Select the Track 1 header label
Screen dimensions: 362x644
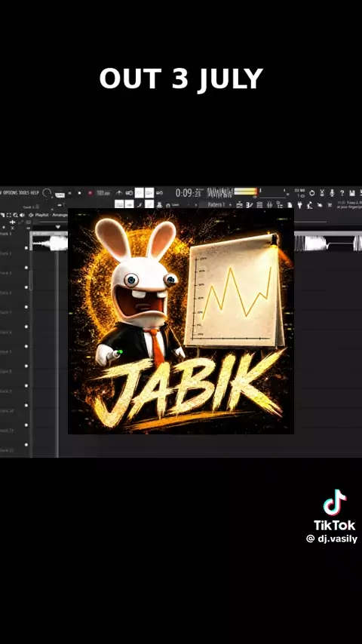[6, 234]
